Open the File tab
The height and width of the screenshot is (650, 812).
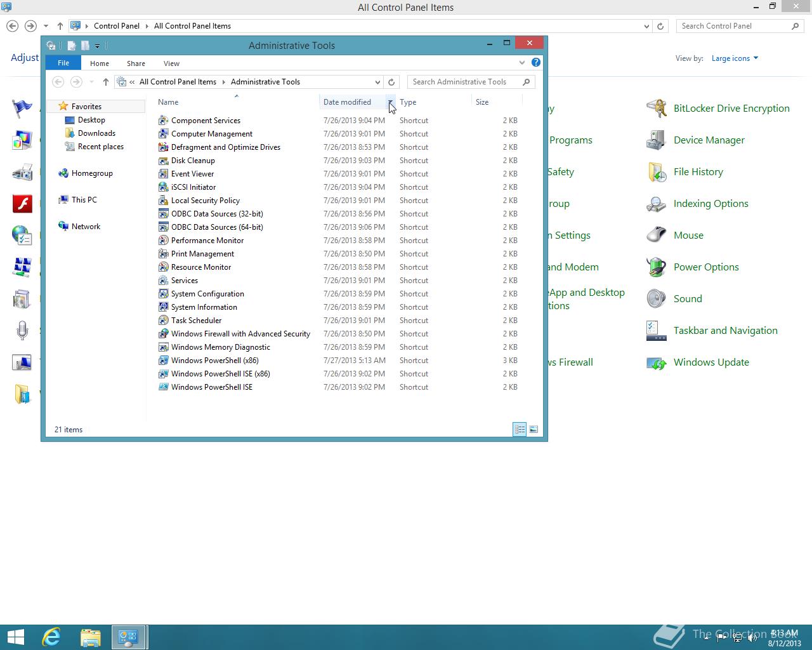pyautogui.click(x=63, y=63)
